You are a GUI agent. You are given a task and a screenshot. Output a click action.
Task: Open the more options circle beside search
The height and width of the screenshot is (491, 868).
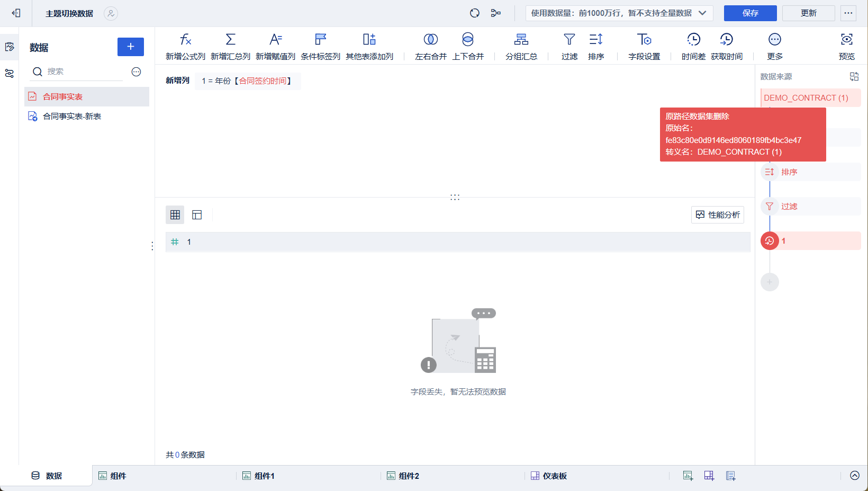[136, 72]
